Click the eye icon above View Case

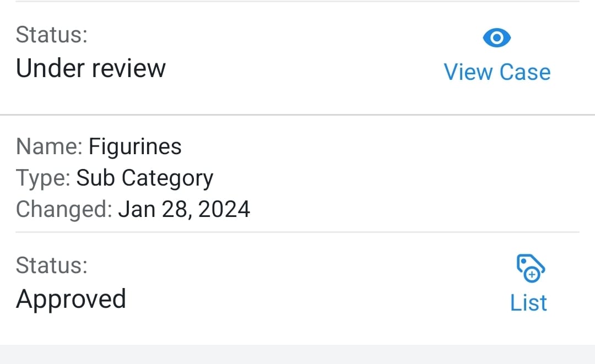[x=497, y=37]
